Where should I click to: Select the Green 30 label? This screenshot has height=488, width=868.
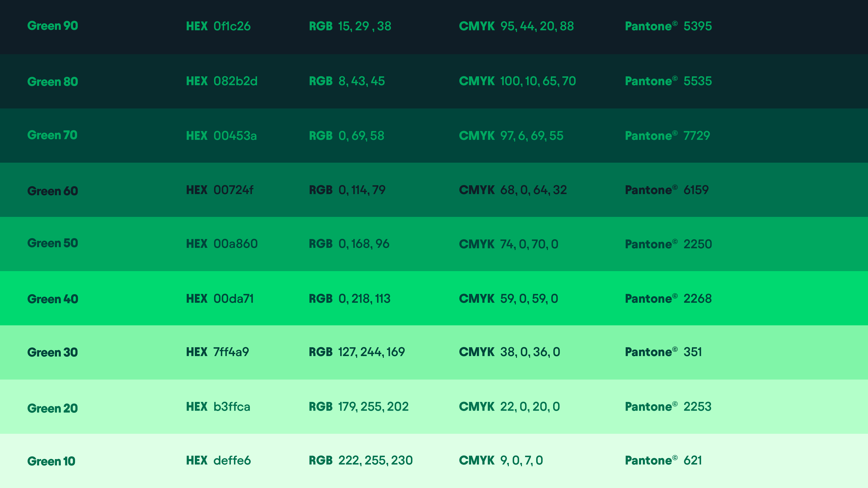click(x=53, y=352)
